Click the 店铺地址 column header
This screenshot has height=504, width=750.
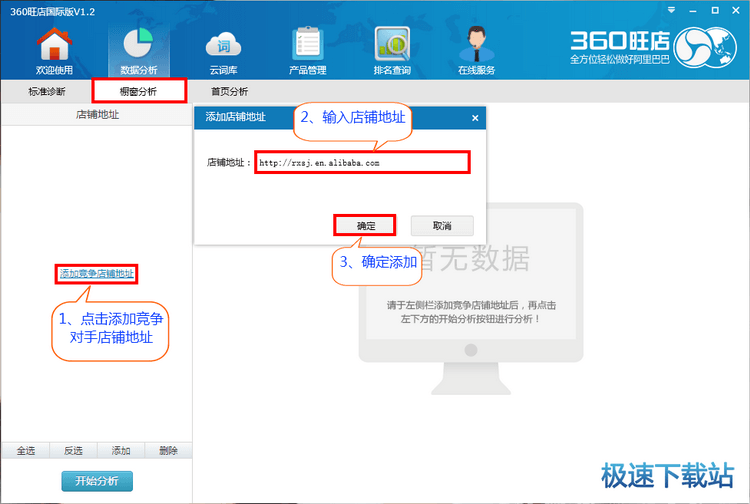click(97, 115)
